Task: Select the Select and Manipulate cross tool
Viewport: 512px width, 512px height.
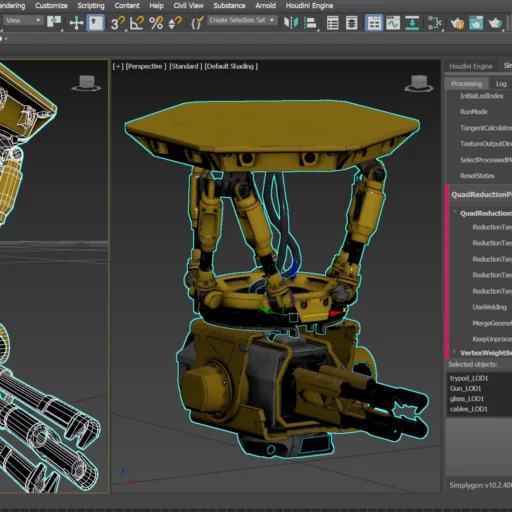Action: (x=76, y=23)
